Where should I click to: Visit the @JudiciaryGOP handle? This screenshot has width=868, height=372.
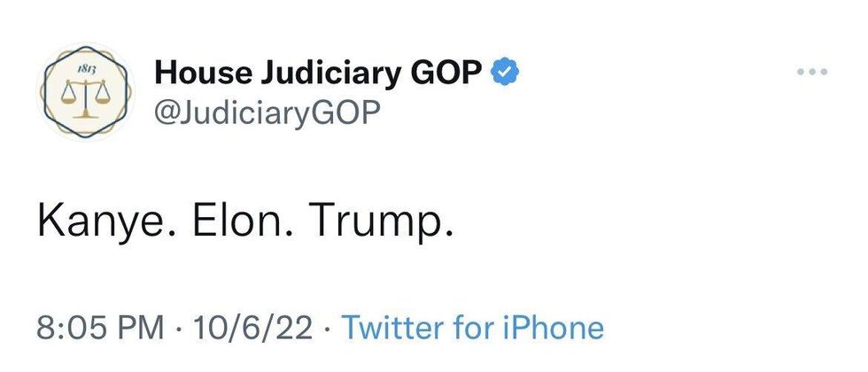[x=273, y=112]
